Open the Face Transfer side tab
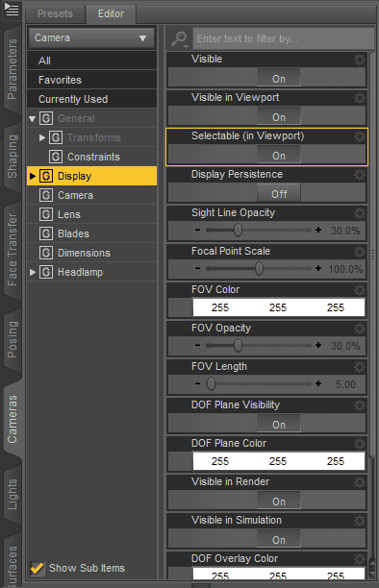The height and width of the screenshot is (588, 379). (12, 250)
